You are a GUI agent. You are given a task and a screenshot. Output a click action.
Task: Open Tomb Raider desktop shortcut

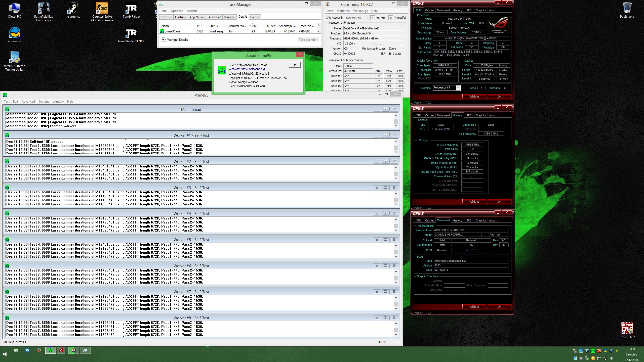click(x=131, y=10)
